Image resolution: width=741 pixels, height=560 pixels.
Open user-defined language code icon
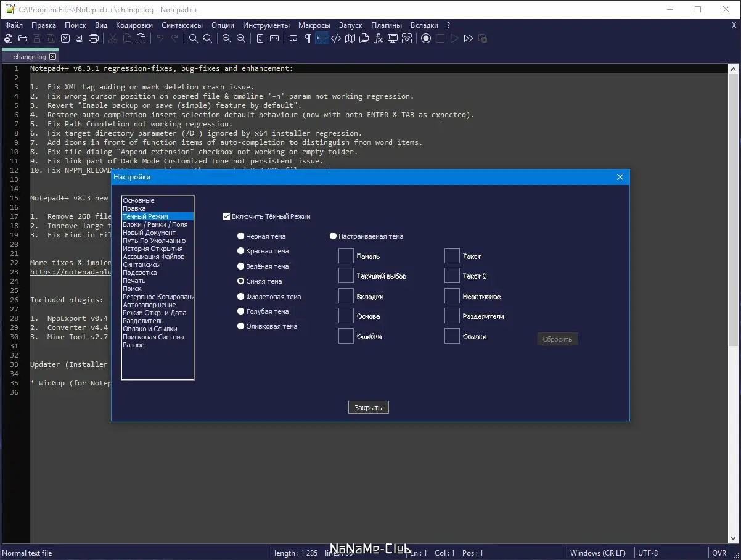pyautogui.click(x=336, y=38)
